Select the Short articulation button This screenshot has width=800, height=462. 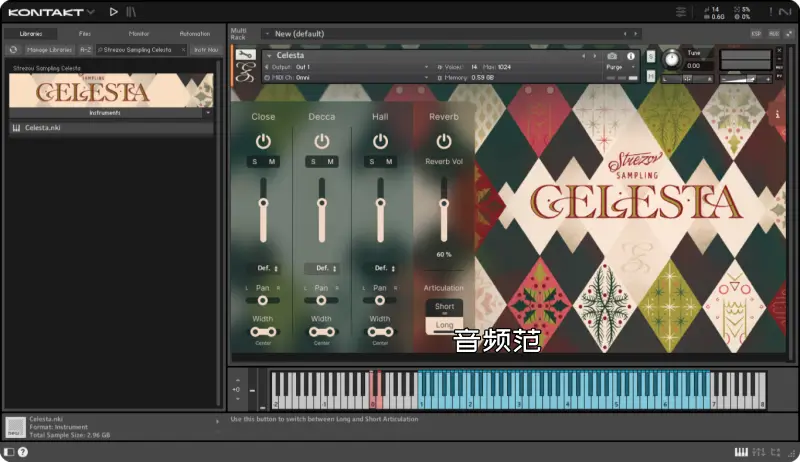pyautogui.click(x=444, y=307)
